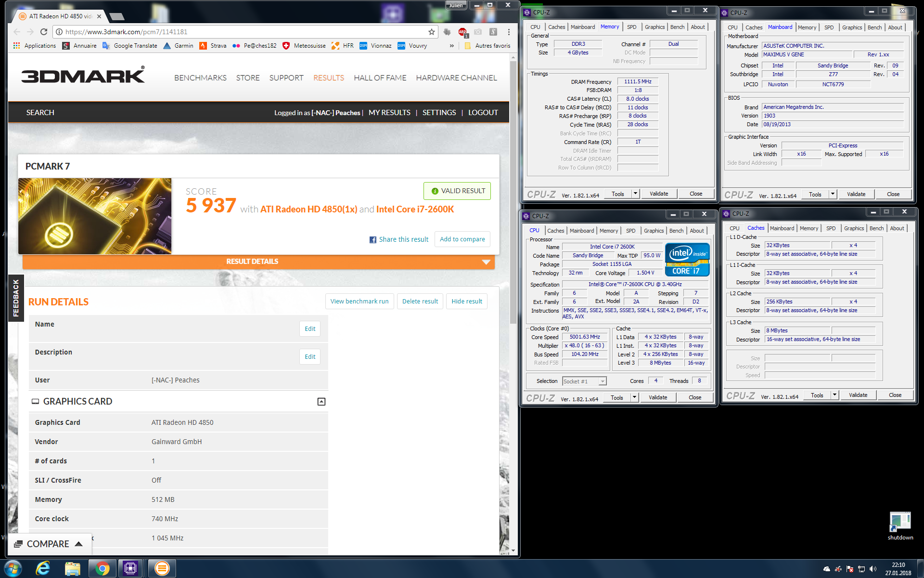Open the BENCHMARKS menu
The height and width of the screenshot is (578, 924).
tap(200, 78)
